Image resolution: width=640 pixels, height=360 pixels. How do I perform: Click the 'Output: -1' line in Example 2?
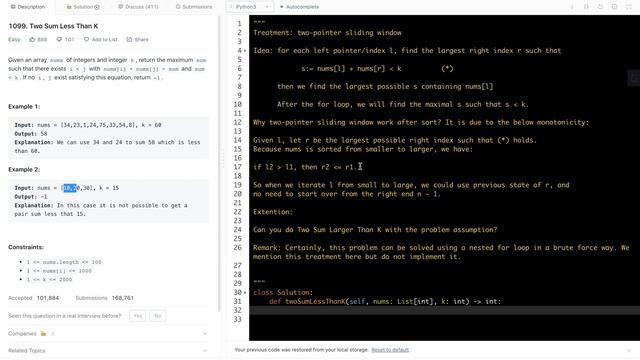[31, 197]
